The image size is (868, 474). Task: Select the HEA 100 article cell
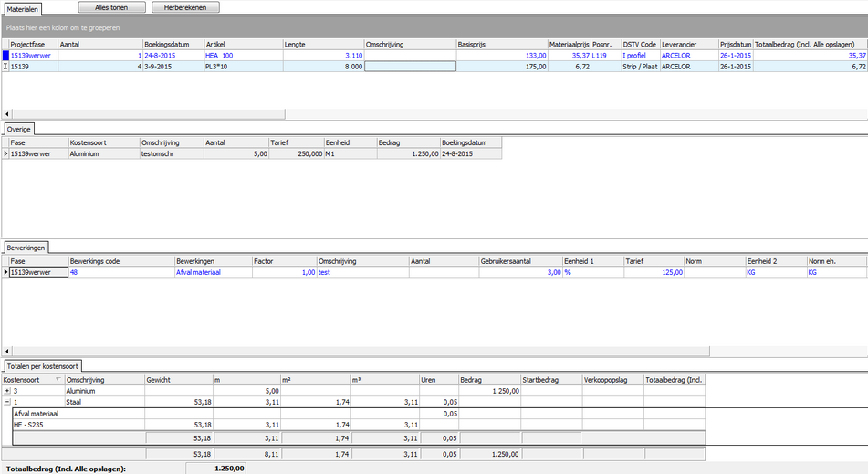(x=244, y=56)
